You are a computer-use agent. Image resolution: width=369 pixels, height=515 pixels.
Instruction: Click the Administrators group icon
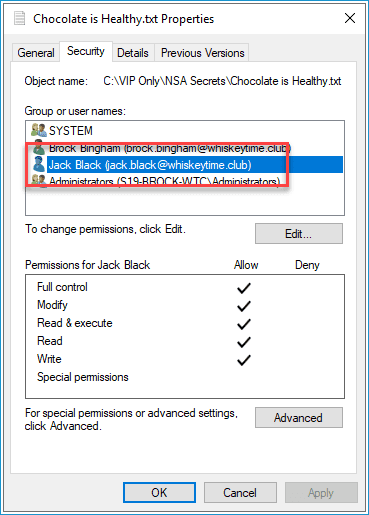tap(39, 181)
